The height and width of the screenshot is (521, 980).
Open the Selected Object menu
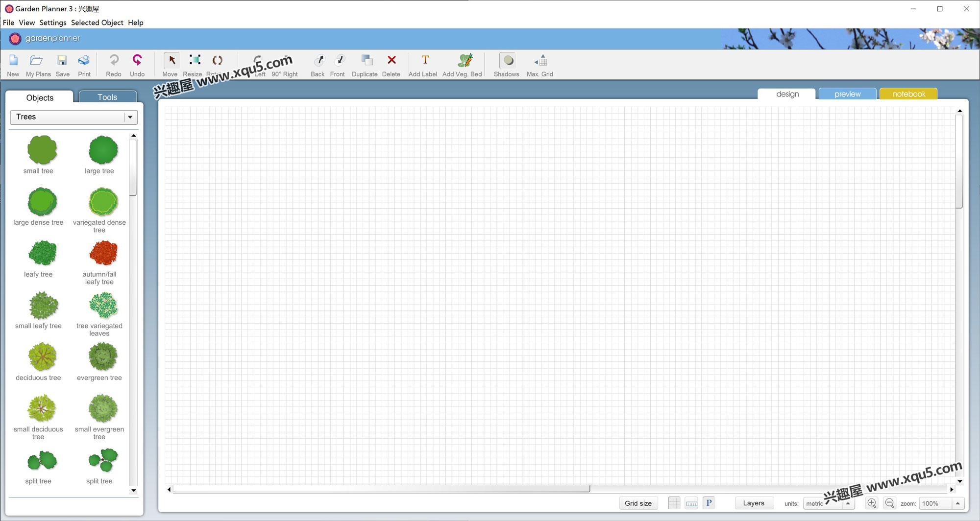[x=97, y=23]
